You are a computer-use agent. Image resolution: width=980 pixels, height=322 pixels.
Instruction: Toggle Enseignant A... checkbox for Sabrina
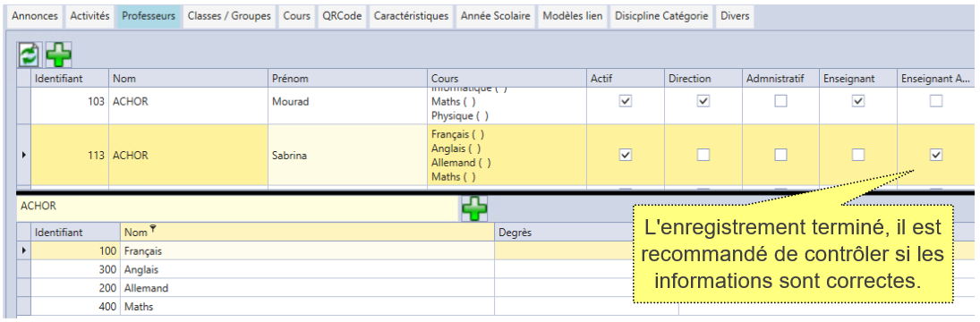pyautogui.click(x=935, y=155)
